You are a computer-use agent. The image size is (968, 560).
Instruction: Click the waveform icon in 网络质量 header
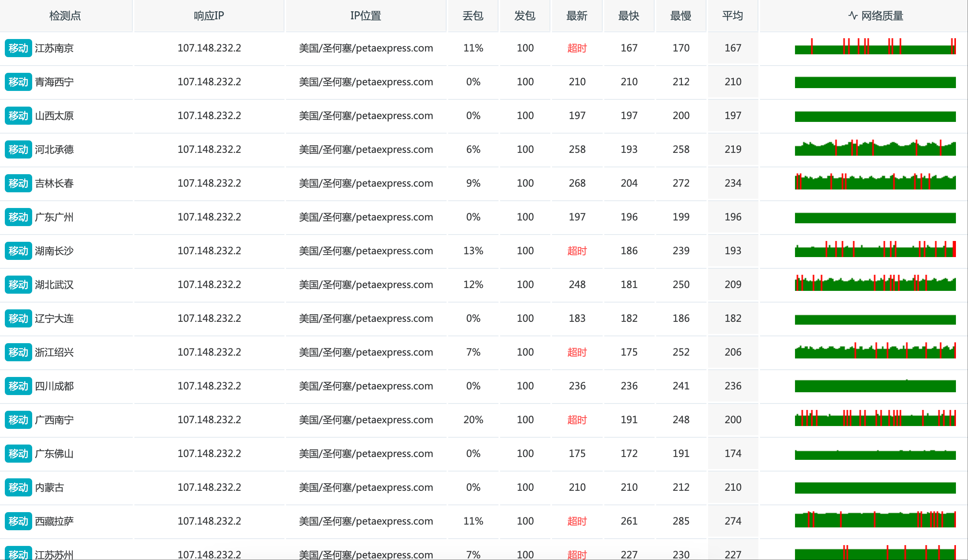pyautogui.click(x=853, y=16)
